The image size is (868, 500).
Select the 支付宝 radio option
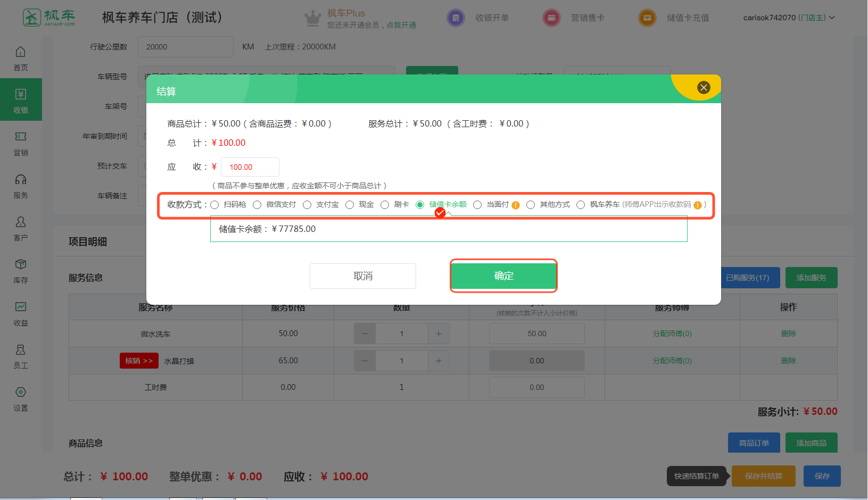pos(307,205)
